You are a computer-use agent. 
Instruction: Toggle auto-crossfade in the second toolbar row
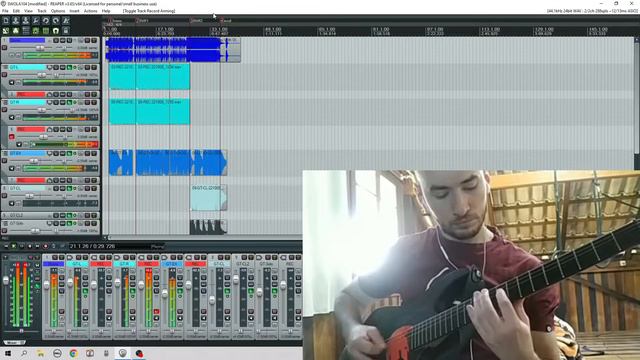pyautogui.click(x=6, y=31)
